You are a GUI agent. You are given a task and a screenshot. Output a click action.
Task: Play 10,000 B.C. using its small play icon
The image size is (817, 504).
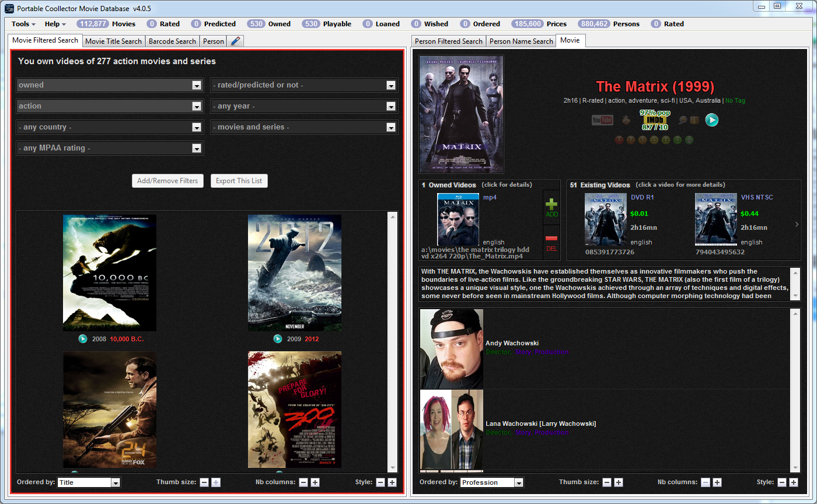coord(82,339)
